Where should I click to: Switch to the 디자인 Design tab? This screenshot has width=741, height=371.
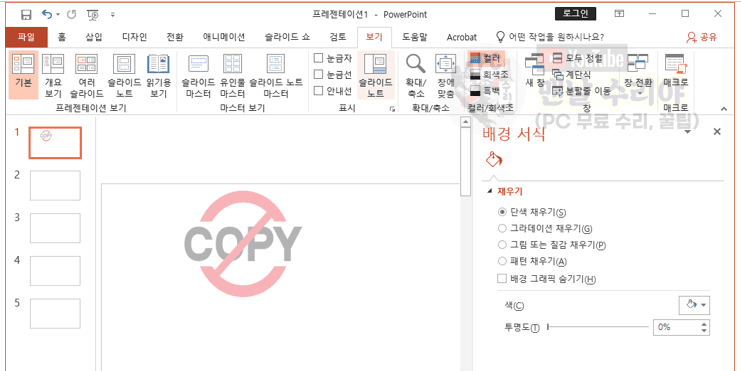pos(134,37)
